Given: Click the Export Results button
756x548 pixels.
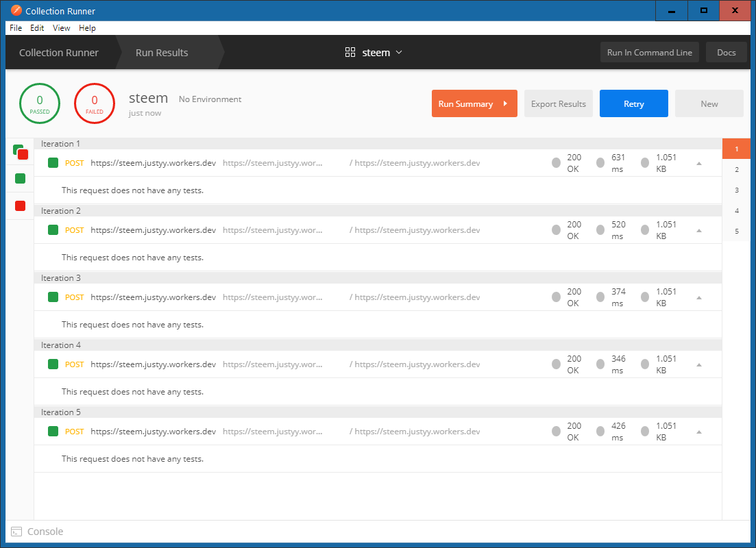Looking at the screenshot, I should (x=559, y=103).
